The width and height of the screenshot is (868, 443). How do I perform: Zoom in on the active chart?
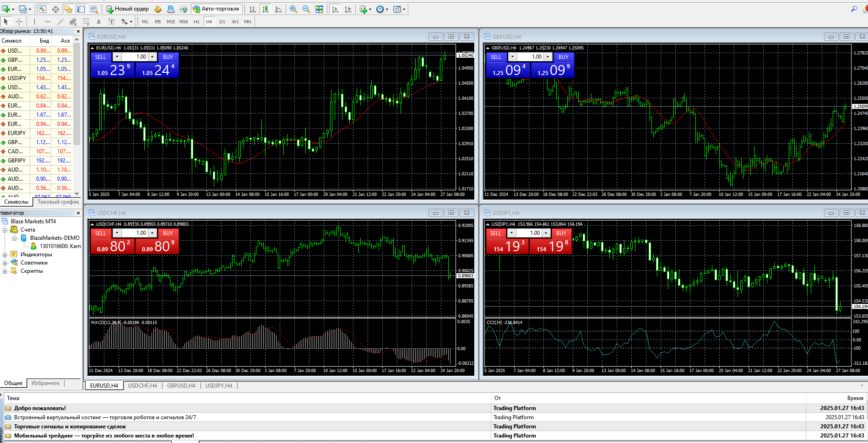pyautogui.click(x=293, y=9)
